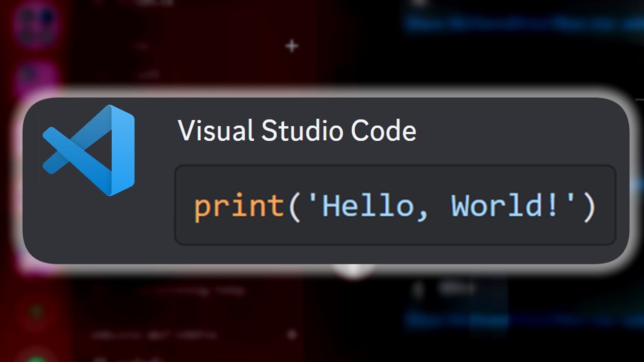Click the blurred plus icon above the card

click(292, 46)
